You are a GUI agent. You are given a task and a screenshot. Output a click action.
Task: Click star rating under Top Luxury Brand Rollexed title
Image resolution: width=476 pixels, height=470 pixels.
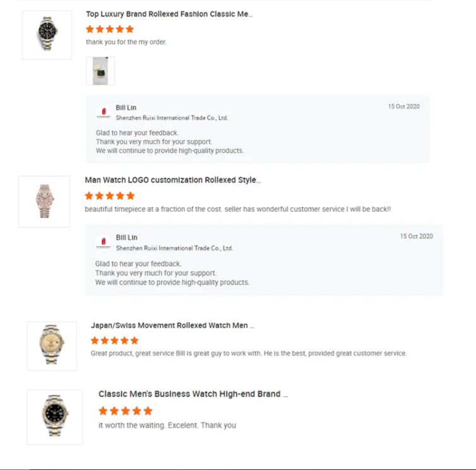(x=110, y=29)
